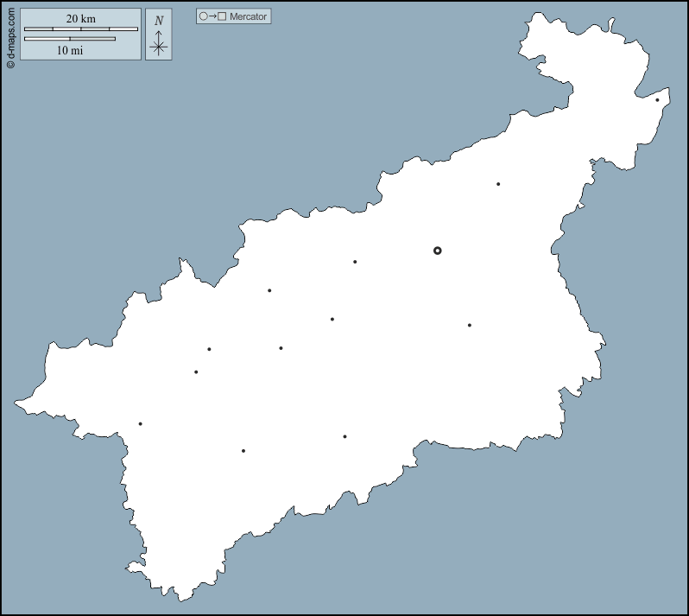Image resolution: width=689 pixels, height=616 pixels.
Task: Click the d-maps.com copyright text
Action: coord(9,39)
